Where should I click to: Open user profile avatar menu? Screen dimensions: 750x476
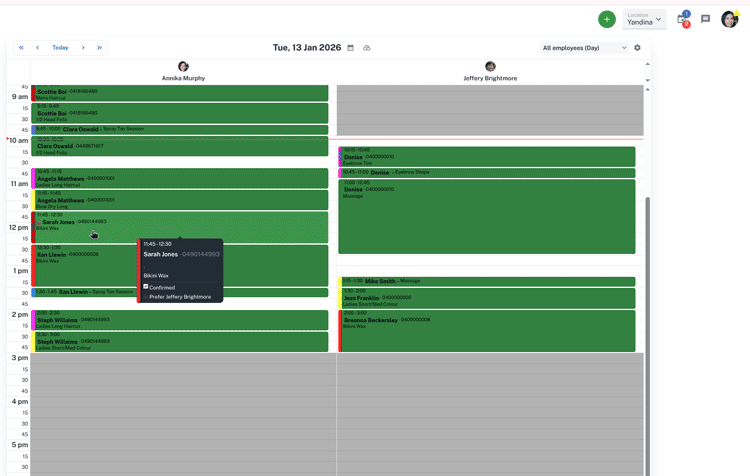tap(729, 19)
